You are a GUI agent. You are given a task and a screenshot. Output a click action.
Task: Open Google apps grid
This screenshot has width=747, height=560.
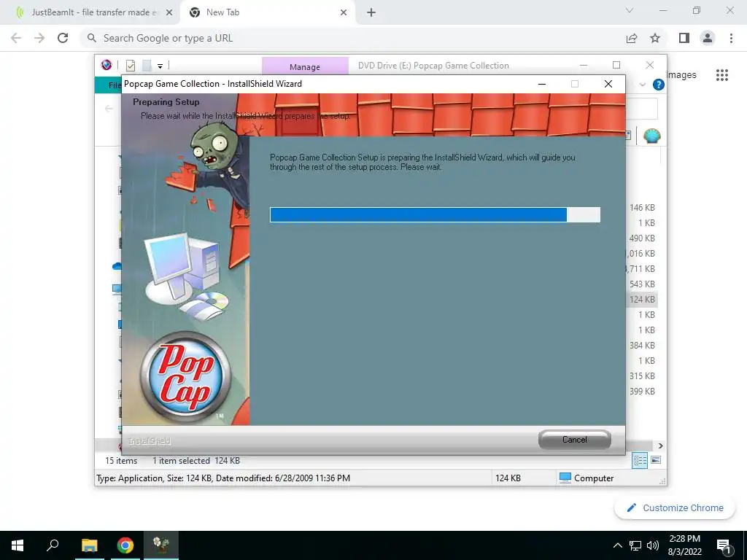pos(722,75)
